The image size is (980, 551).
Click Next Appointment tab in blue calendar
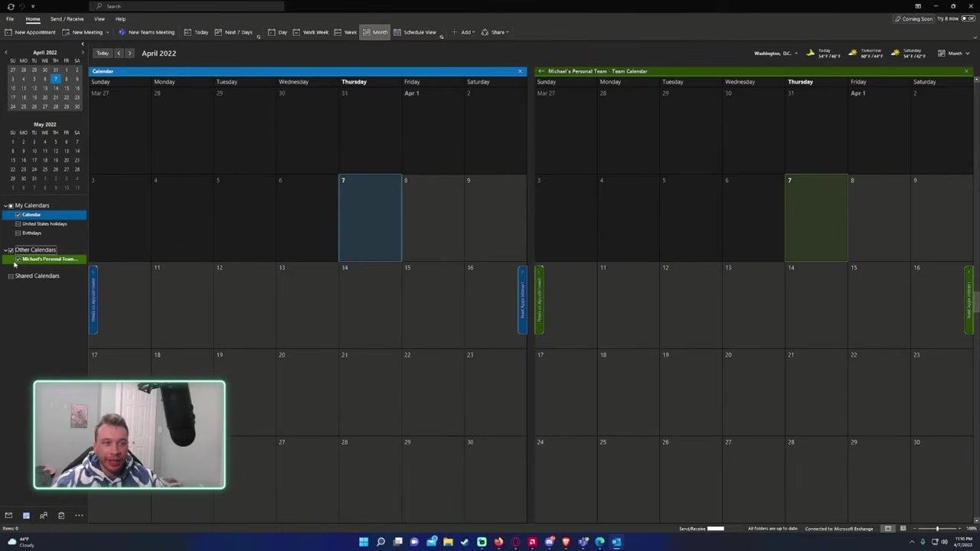click(x=523, y=299)
